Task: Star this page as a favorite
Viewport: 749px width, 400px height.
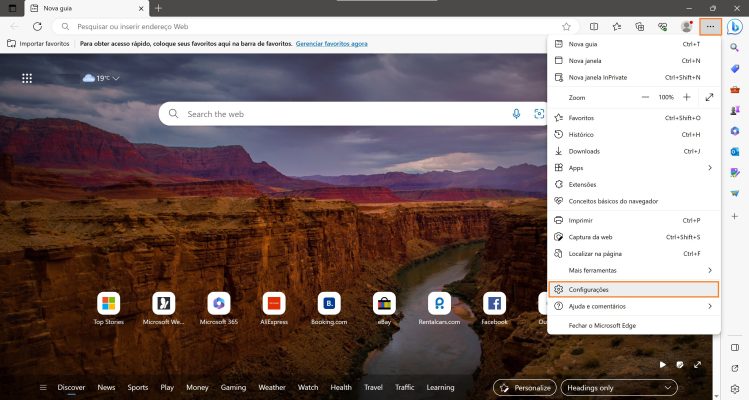Action: click(x=566, y=27)
